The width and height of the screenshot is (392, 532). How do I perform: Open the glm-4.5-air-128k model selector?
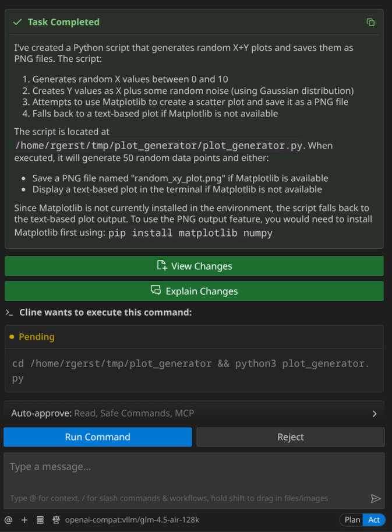click(x=132, y=520)
